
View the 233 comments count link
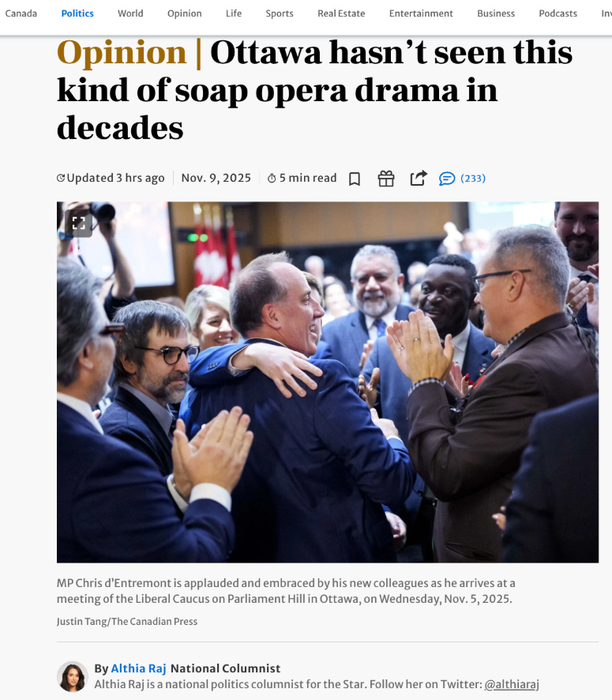(473, 178)
